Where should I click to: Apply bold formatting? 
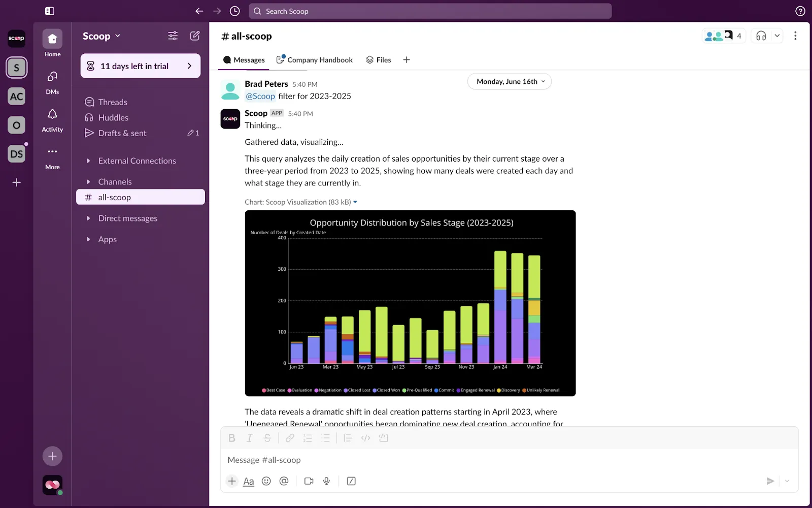[232, 438]
